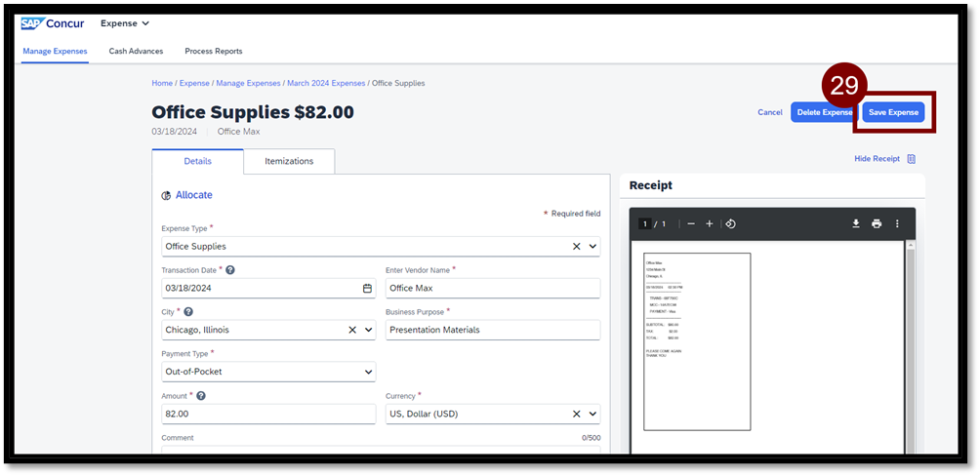Image resolution: width=980 pixels, height=476 pixels.
Task: Zoom in on the receipt preview
Action: tap(710, 224)
